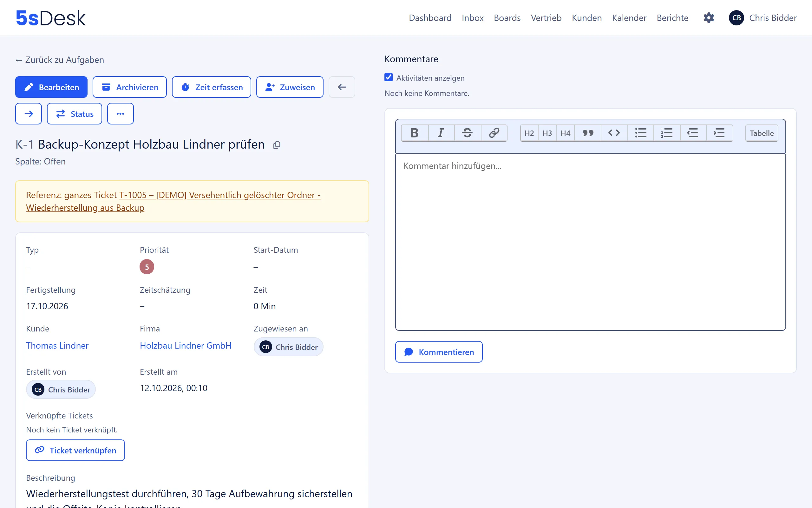The width and height of the screenshot is (812, 508).
Task: Click Zeit erfassen button
Action: point(211,87)
